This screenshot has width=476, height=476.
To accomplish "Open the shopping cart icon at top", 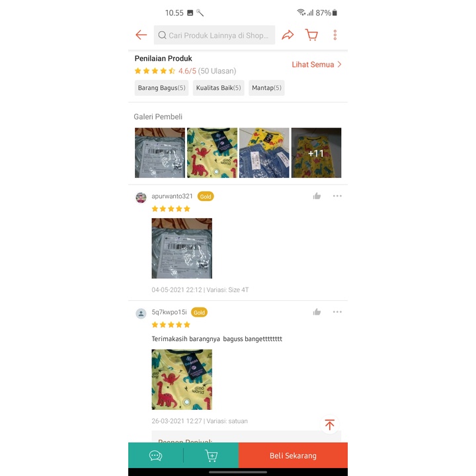I will click(311, 35).
